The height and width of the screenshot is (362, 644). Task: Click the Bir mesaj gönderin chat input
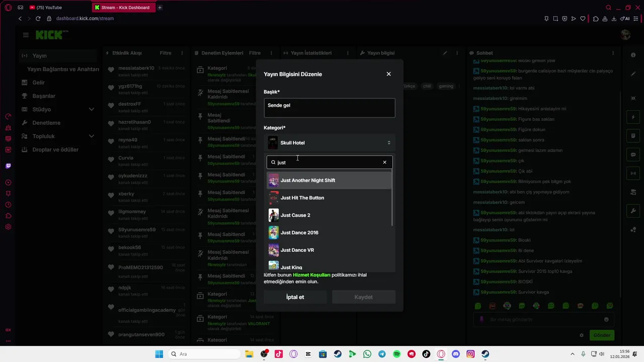[x=543, y=320]
